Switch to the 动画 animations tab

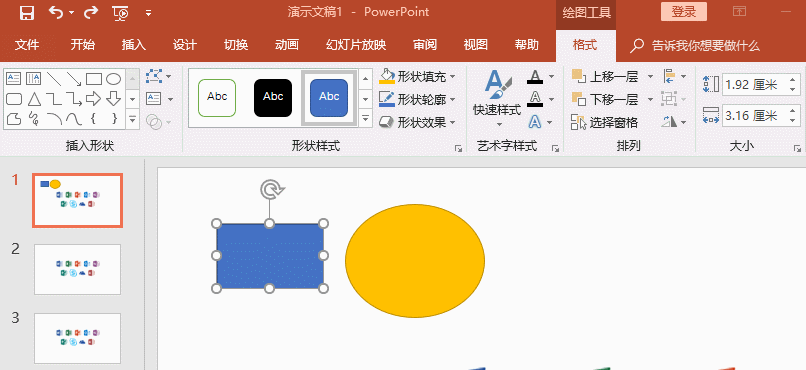(x=286, y=45)
